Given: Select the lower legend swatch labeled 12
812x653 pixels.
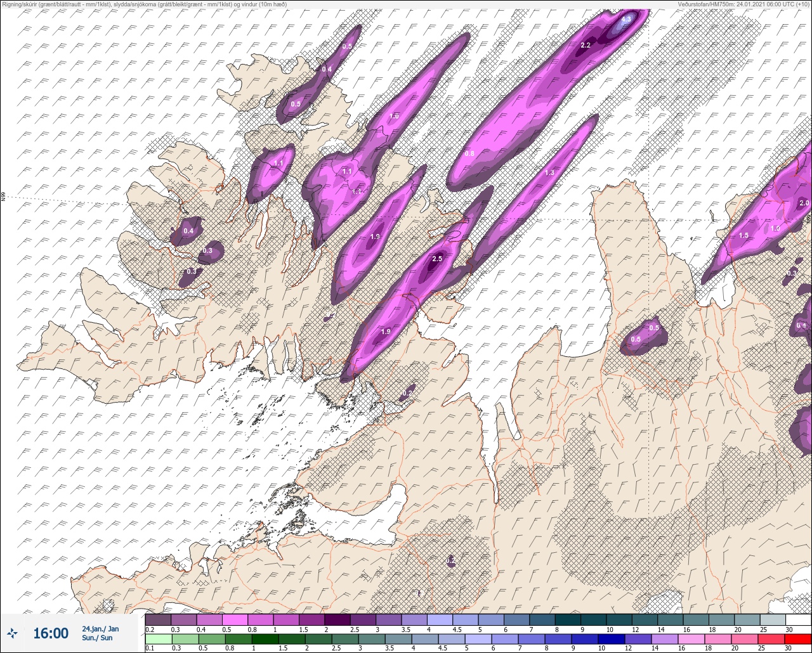Looking at the screenshot, I should 638,639.
